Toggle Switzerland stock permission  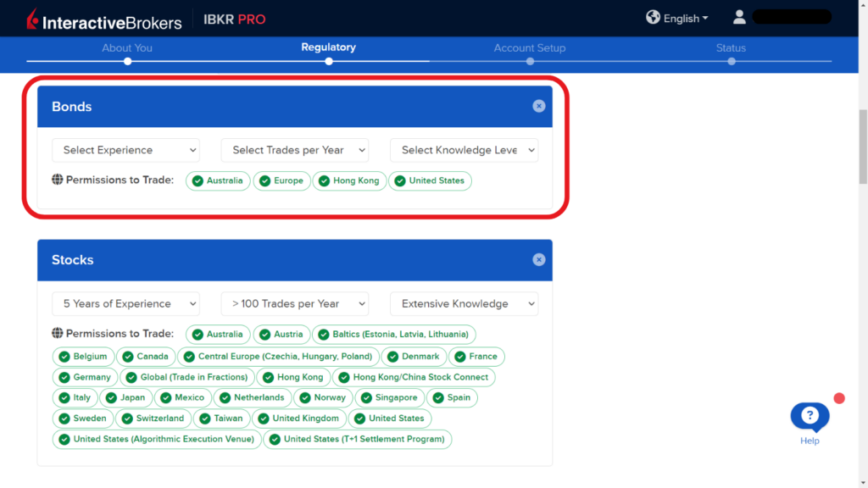(x=153, y=419)
